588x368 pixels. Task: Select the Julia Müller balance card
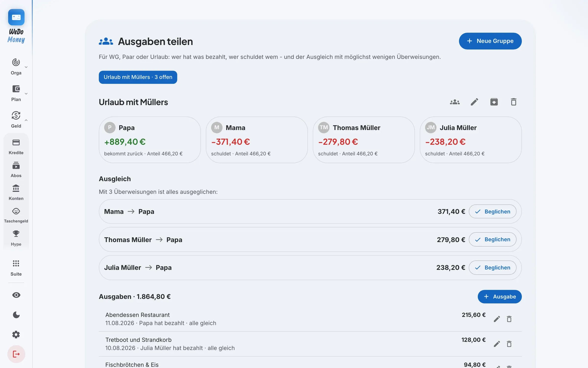pos(471,140)
